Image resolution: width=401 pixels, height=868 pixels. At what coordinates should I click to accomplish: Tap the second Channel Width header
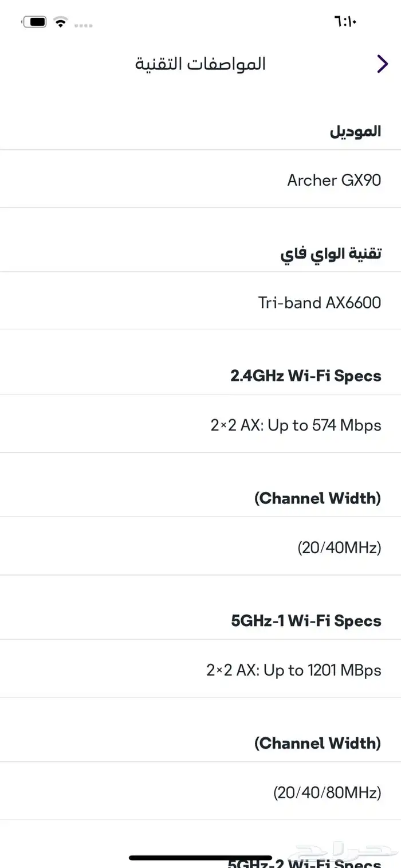[x=317, y=743]
